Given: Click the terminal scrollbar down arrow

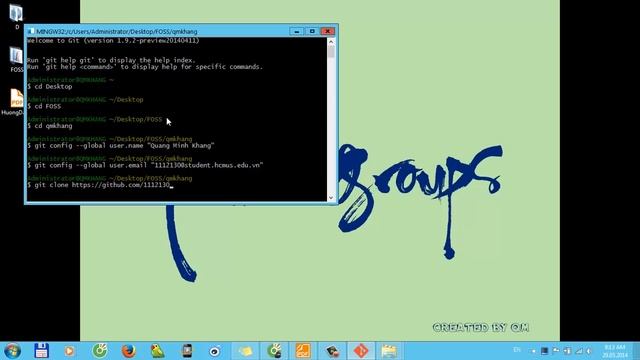Looking at the screenshot, I should pyautogui.click(x=331, y=198).
